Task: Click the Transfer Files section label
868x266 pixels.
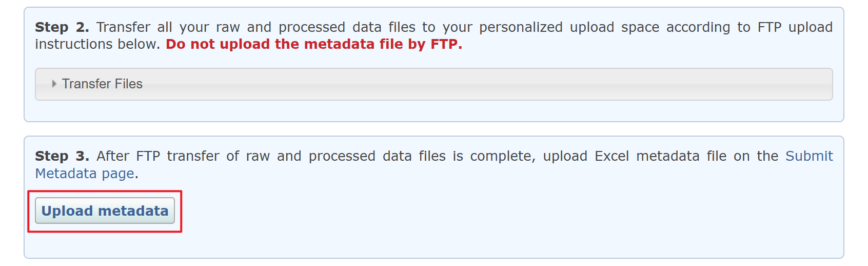Action: [102, 84]
